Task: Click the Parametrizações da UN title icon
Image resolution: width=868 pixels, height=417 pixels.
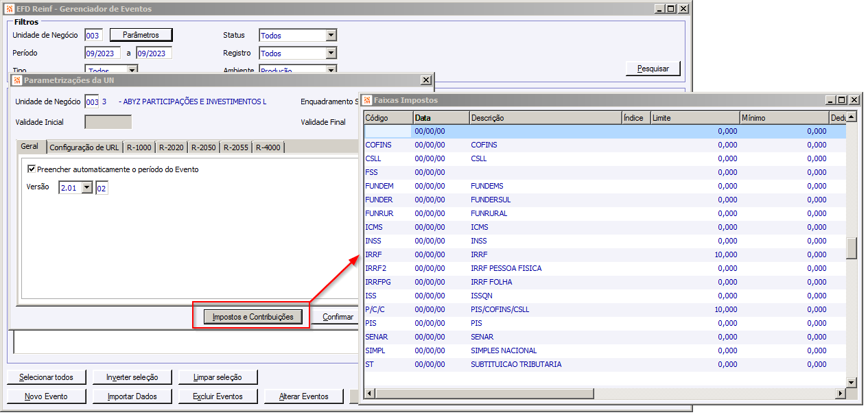Action: (17, 80)
